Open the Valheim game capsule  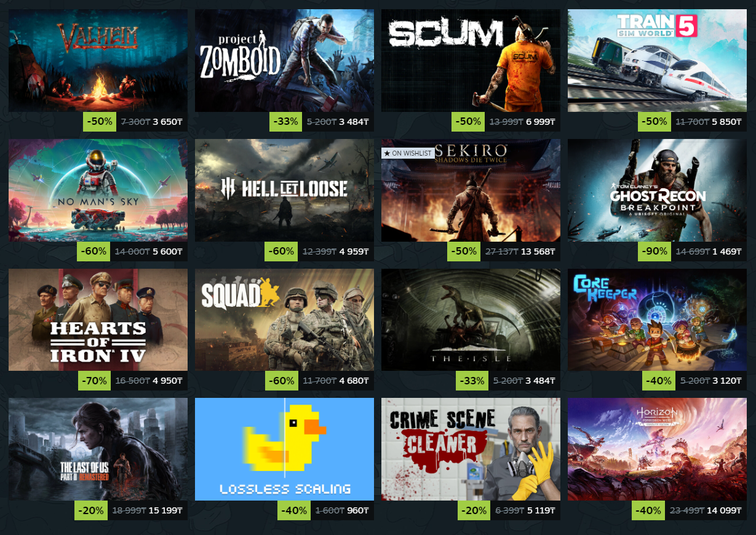point(98,60)
